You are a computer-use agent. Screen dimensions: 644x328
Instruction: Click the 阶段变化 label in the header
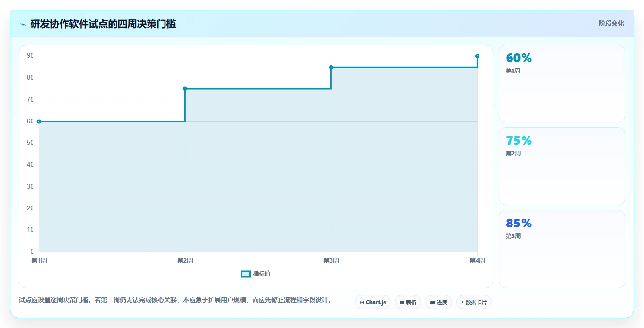(x=611, y=23)
